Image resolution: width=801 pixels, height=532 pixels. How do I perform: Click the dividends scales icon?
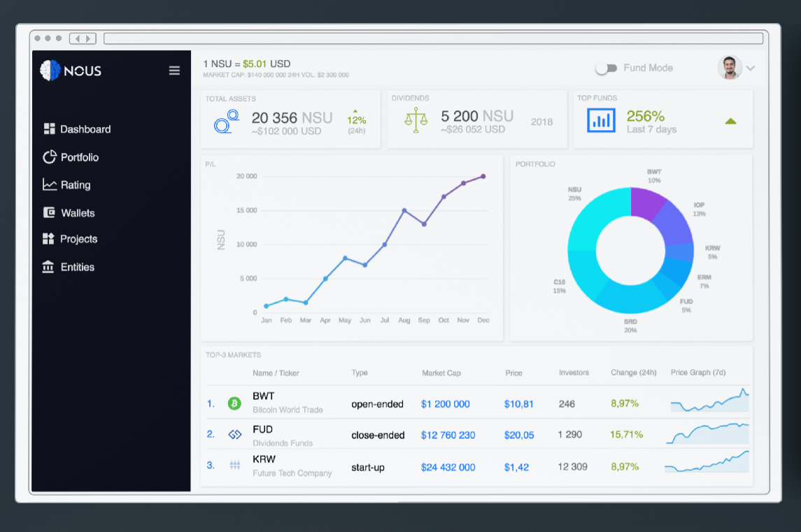[x=416, y=120]
